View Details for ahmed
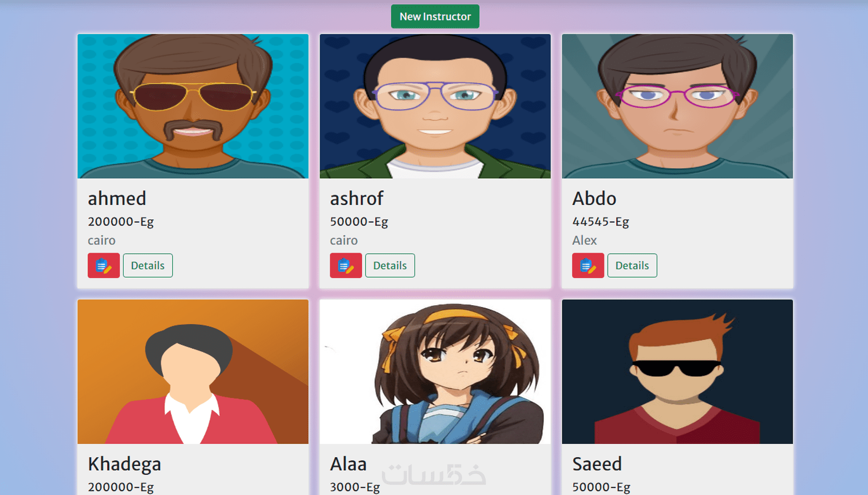This screenshot has width=868, height=495. pyautogui.click(x=148, y=265)
